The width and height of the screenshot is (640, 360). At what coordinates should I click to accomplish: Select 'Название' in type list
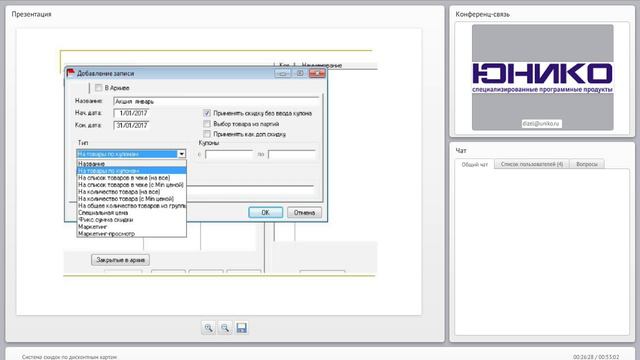click(131, 164)
